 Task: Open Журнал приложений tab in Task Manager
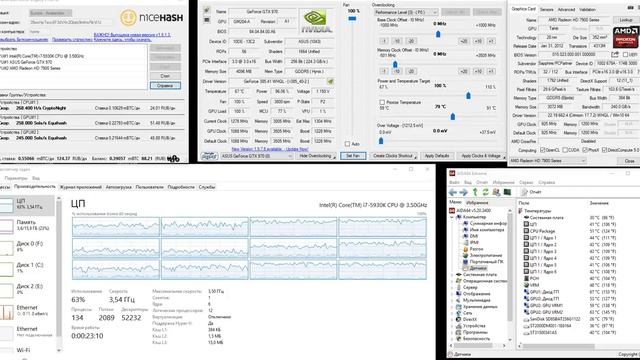tap(81, 187)
